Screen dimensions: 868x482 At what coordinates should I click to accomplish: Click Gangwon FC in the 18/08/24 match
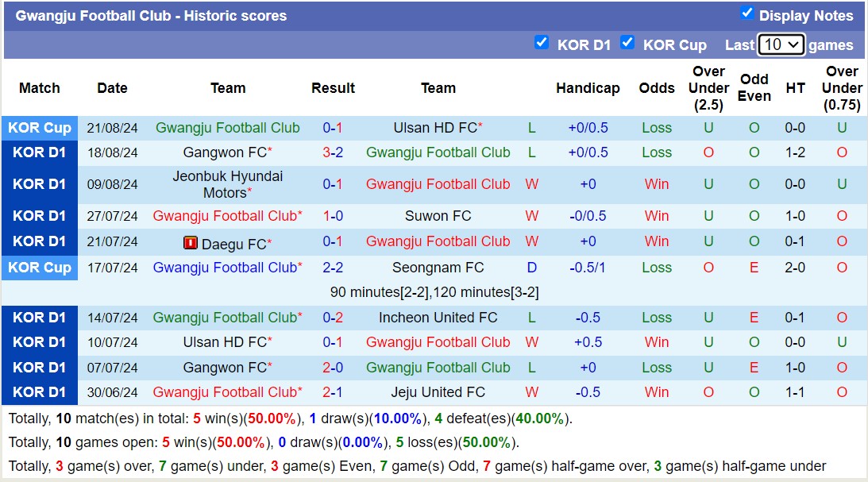225,152
